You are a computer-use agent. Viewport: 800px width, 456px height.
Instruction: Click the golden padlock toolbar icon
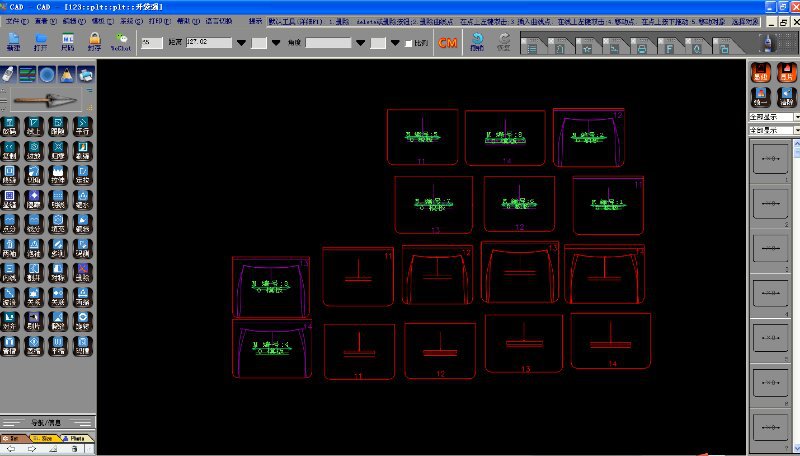(94, 42)
